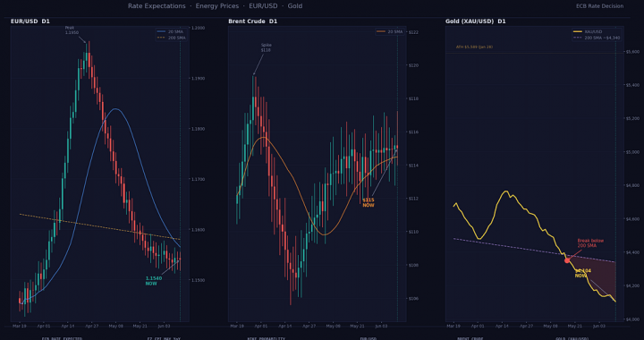The width and height of the screenshot is (644, 340).
Task: Click the red breakdown marker dot on gold line
Action: point(567,260)
